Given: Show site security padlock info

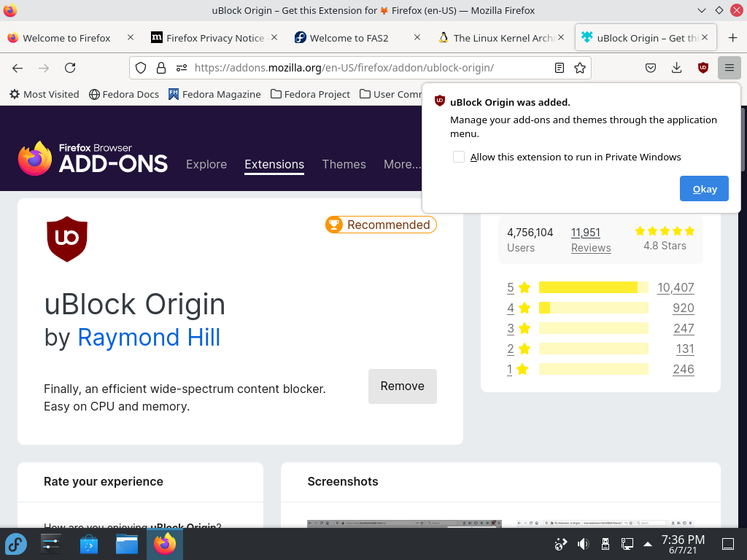Looking at the screenshot, I should [x=161, y=68].
